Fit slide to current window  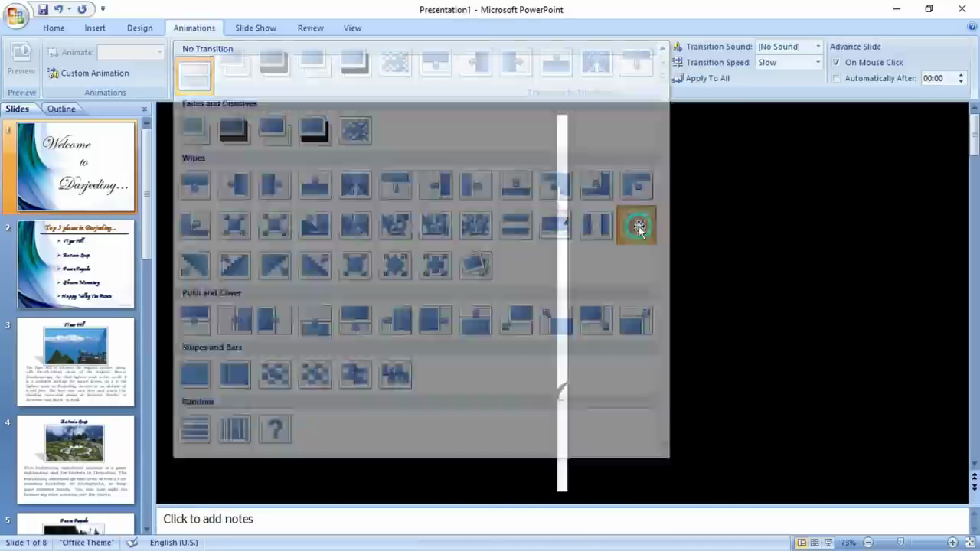(969, 543)
